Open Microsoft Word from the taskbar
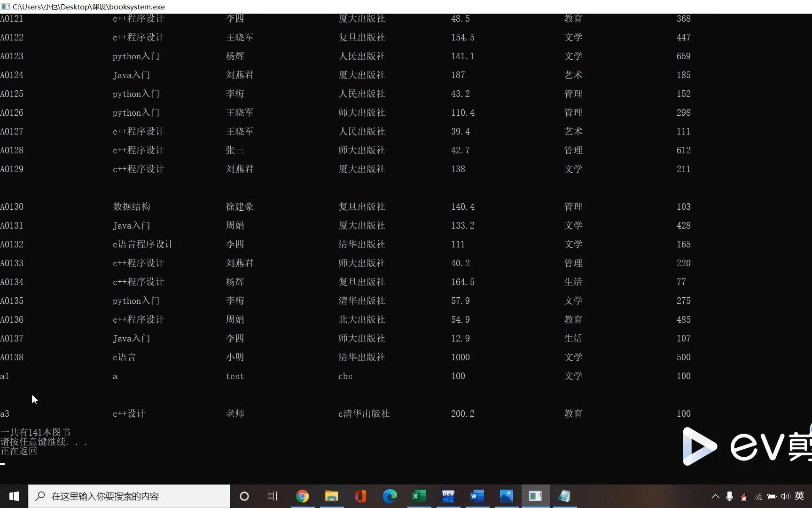The width and height of the screenshot is (812, 508). tap(477, 496)
